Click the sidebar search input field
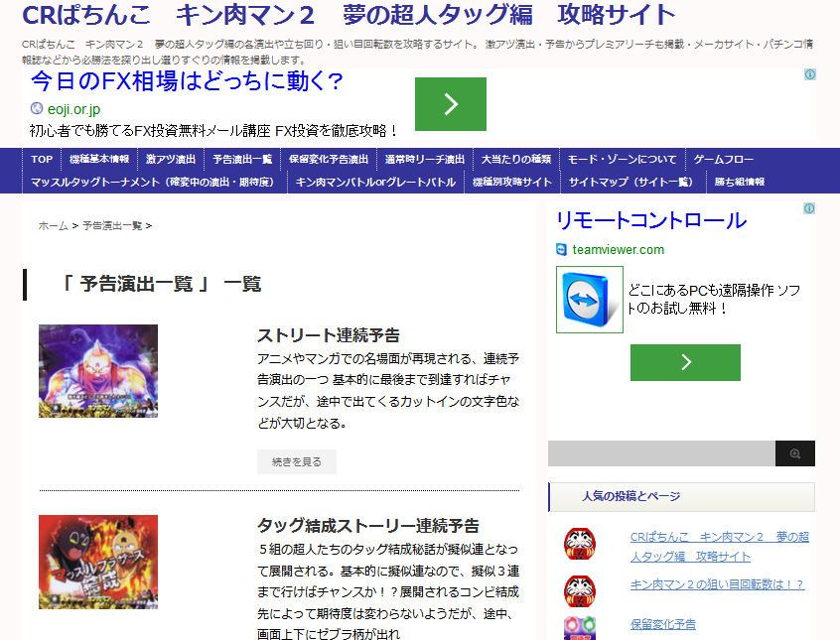Screen dimensions: 840x640 (x=661, y=453)
